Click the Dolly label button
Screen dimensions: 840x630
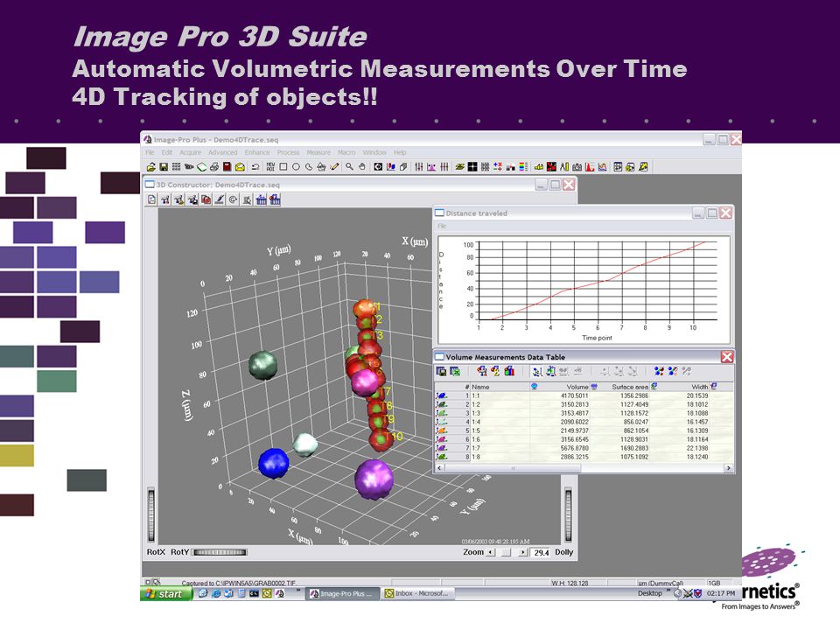coord(564,552)
